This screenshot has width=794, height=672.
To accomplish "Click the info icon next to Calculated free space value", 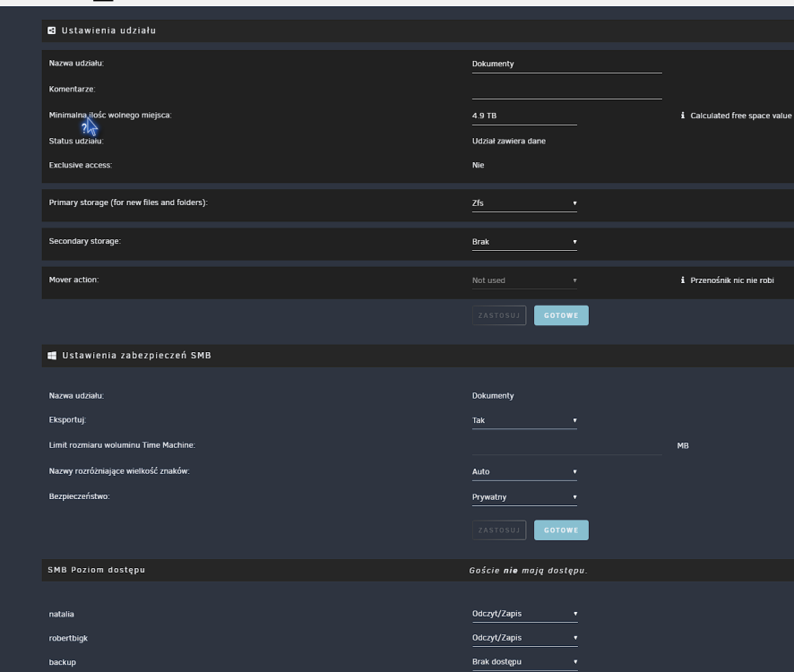I will (x=683, y=116).
